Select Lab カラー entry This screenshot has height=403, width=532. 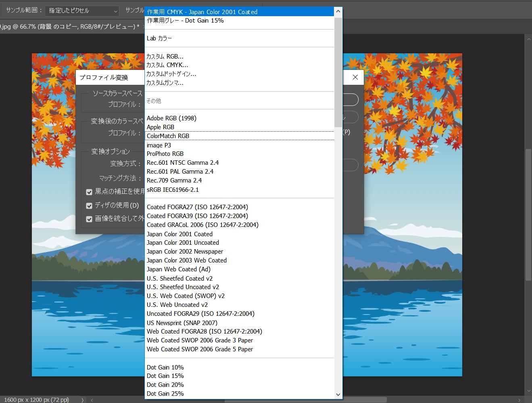tap(159, 38)
